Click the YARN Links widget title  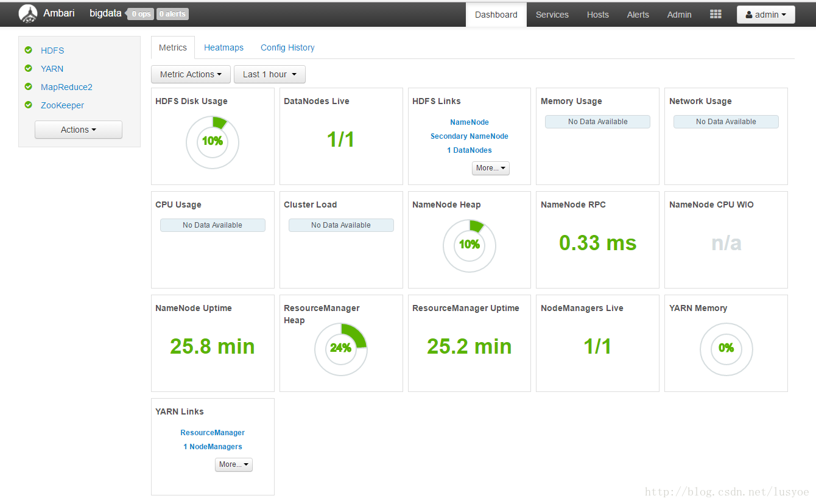tap(180, 411)
